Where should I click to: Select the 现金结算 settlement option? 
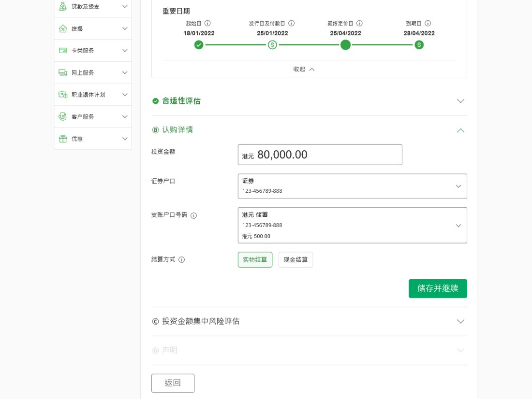[x=296, y=260]
